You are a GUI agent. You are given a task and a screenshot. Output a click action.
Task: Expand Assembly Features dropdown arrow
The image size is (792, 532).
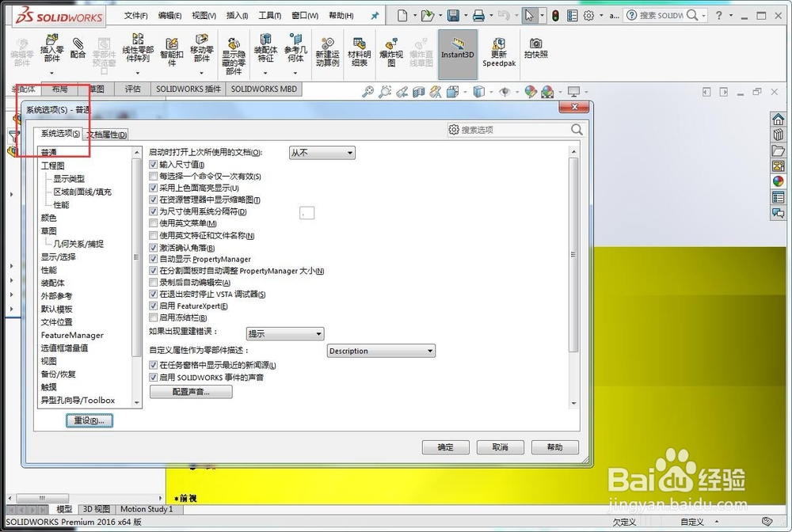[x=265, y=73]
